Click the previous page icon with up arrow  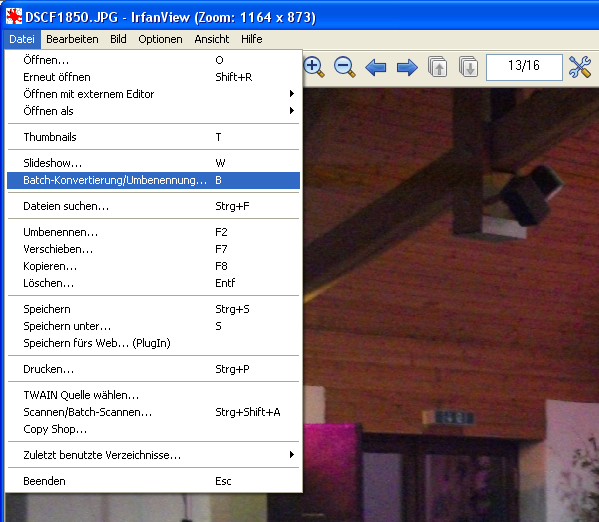[x=438, y=67]
